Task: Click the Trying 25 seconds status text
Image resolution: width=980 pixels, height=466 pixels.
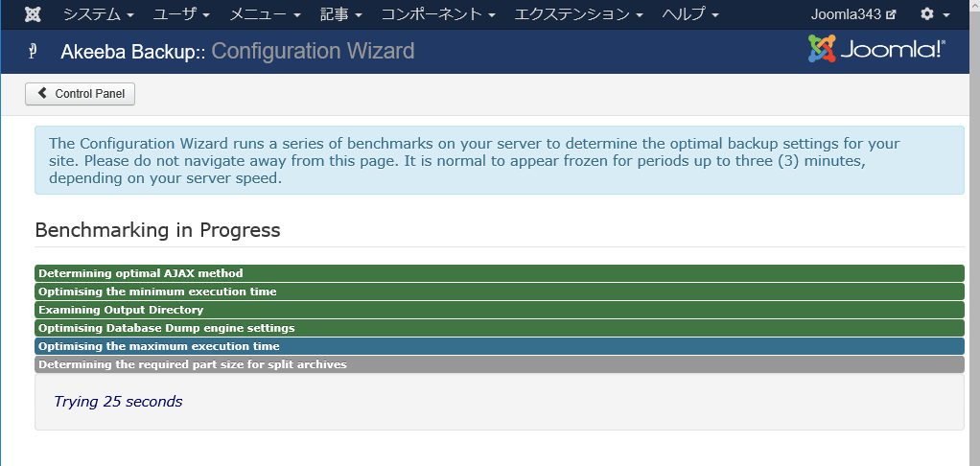Action: click(x=118, y=402)
